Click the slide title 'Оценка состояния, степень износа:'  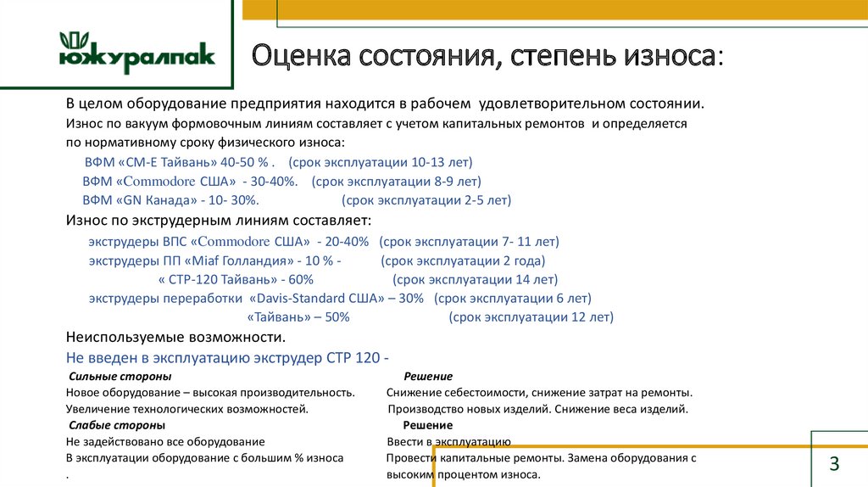[x=487, y=57]
